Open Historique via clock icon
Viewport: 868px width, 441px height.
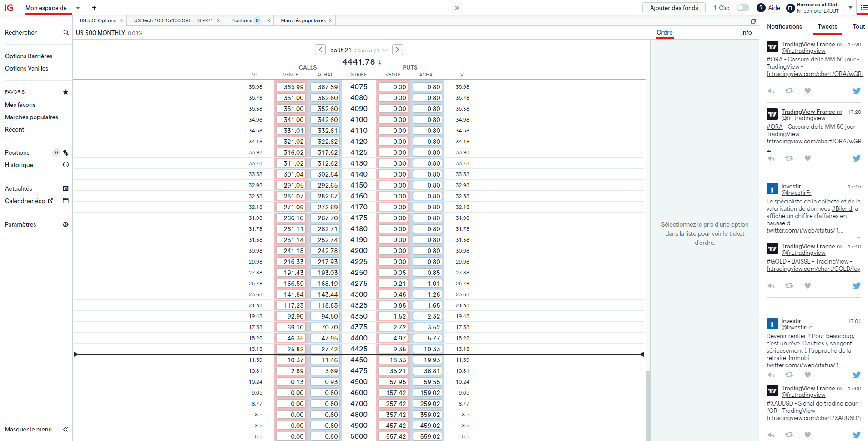(x=66, y=165)
